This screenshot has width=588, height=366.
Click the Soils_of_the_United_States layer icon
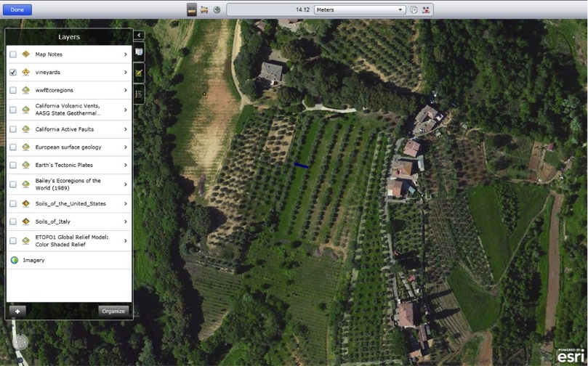(26, 204)
